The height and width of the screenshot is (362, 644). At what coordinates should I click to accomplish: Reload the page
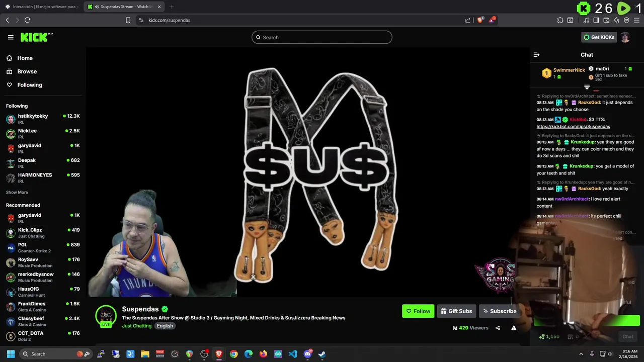click(27, 20)
